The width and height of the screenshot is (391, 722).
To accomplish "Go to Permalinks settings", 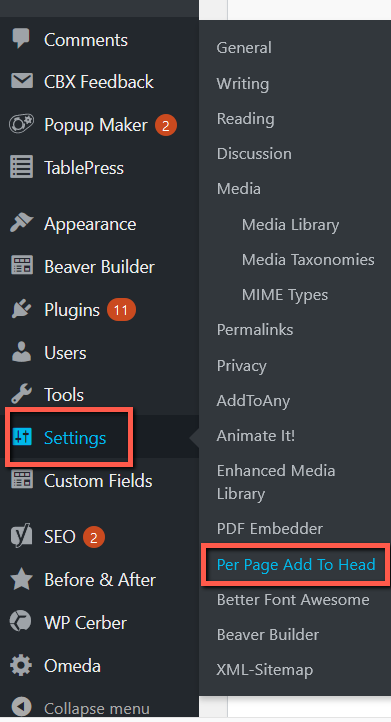I will [x=255, y=330].
